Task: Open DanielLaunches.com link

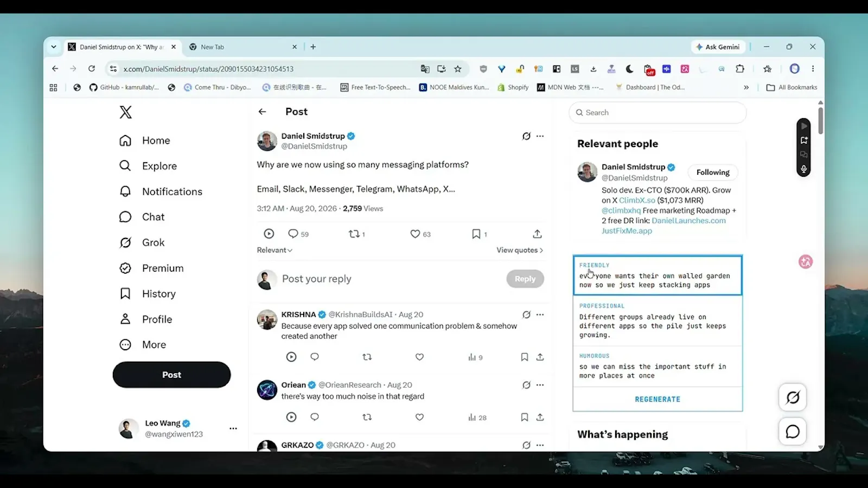Action: (688, 221)
